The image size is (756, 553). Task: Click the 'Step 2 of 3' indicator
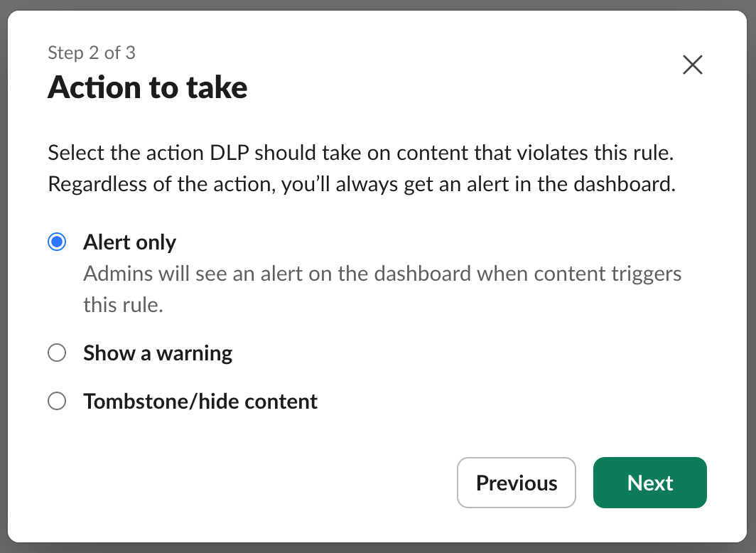pos(92,53)
